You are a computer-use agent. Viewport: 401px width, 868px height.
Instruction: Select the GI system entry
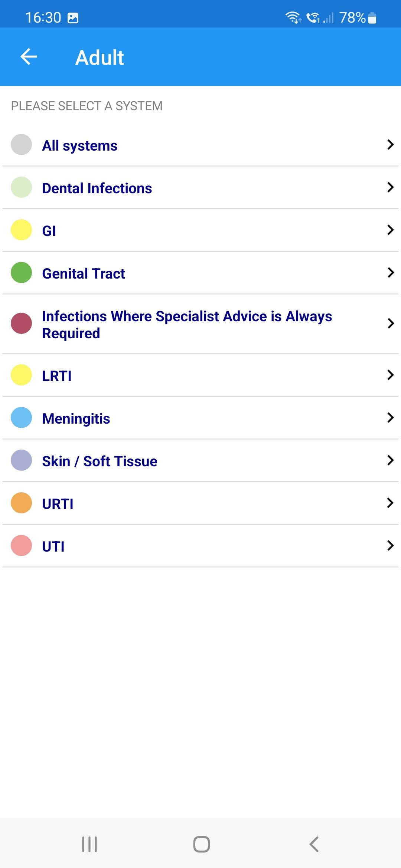click(x=200, y=230)
